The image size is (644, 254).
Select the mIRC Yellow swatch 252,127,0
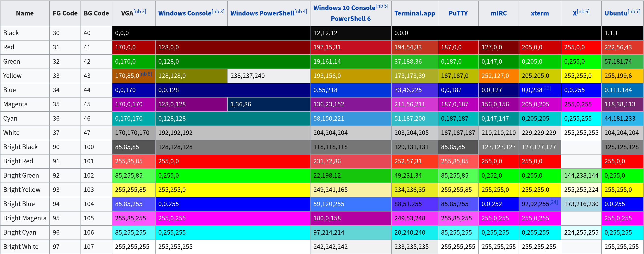tap(498, 76)
